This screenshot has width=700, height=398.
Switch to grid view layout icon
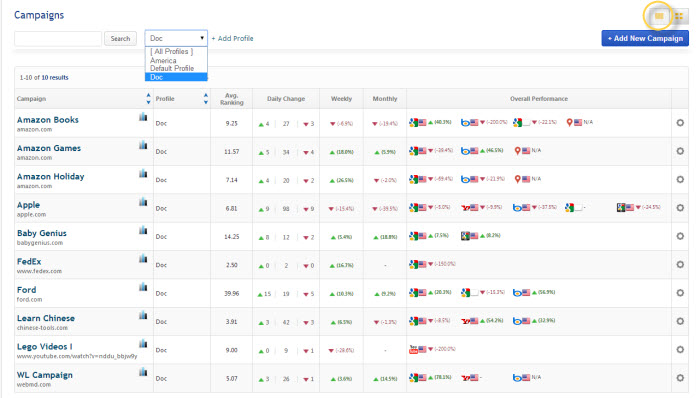(679, 17)
